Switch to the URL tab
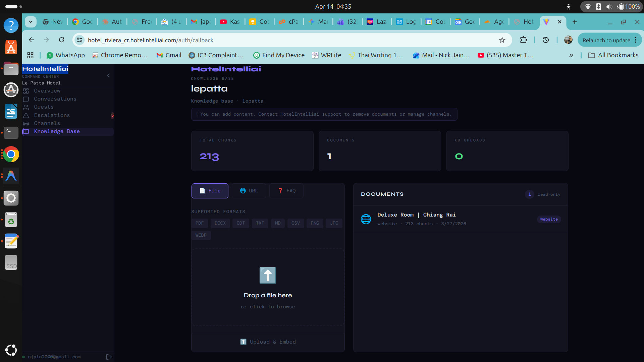 coord(249,191)
